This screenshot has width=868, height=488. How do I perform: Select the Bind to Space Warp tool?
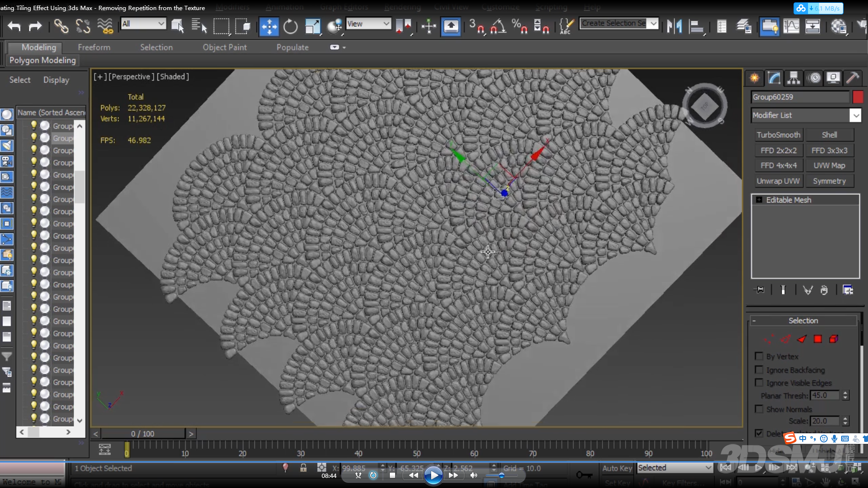pos(105,26)
